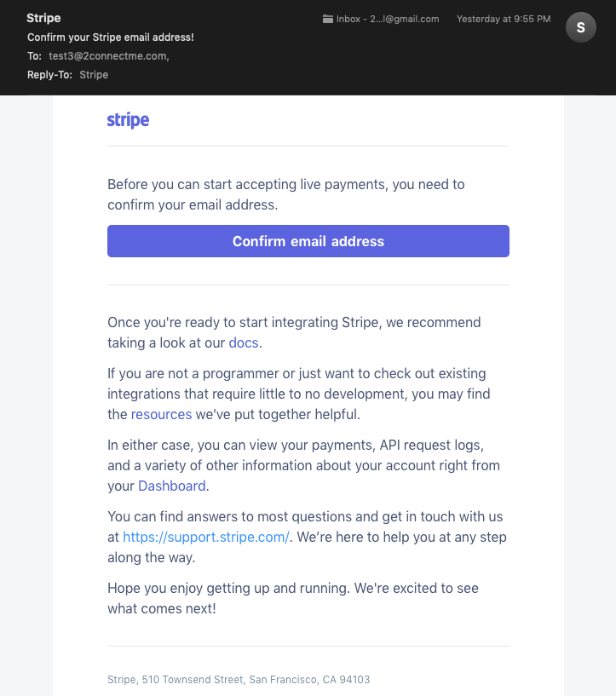Click the "Hope you enjoy getting up" paragraph
The height and width of the screenshot is (696, 616).
click(293, 598)
